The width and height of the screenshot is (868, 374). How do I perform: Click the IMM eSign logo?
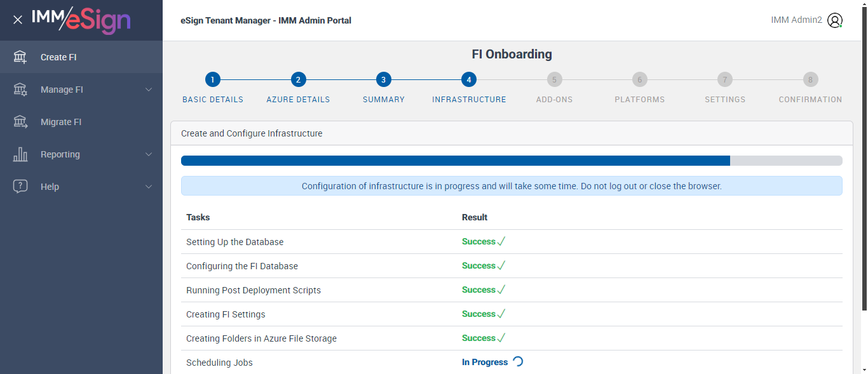[81, 20]
